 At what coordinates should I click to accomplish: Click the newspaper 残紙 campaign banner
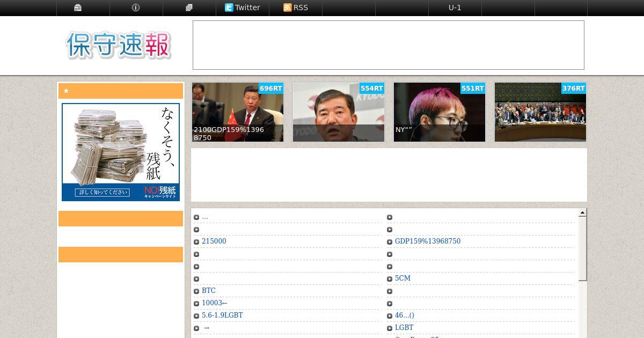click(x=121, y=152)
